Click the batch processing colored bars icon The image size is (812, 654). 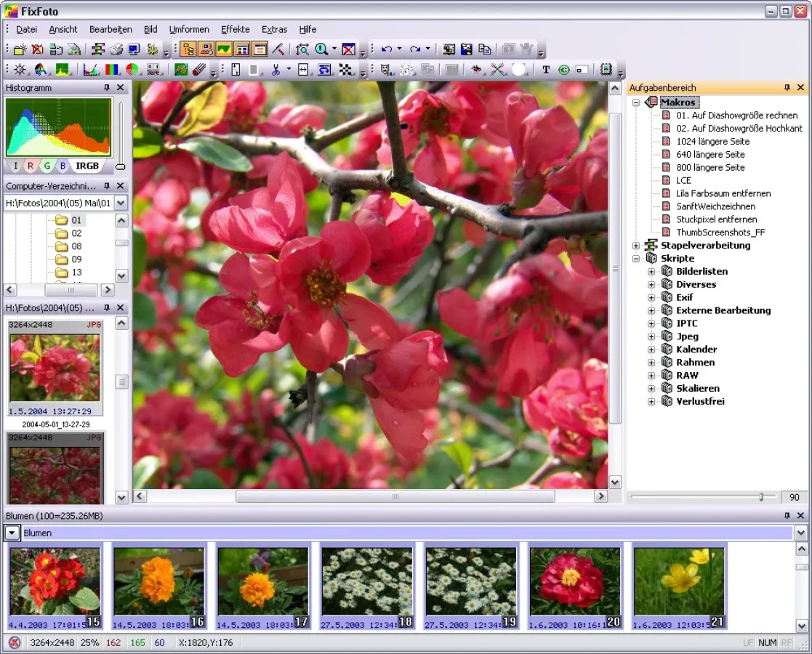tap(98, 49)
